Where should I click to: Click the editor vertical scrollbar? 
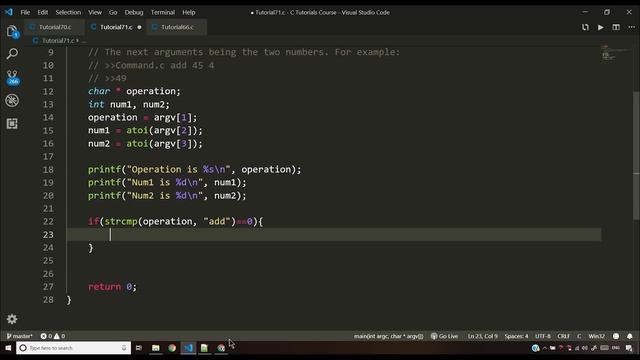coord(636,155)
